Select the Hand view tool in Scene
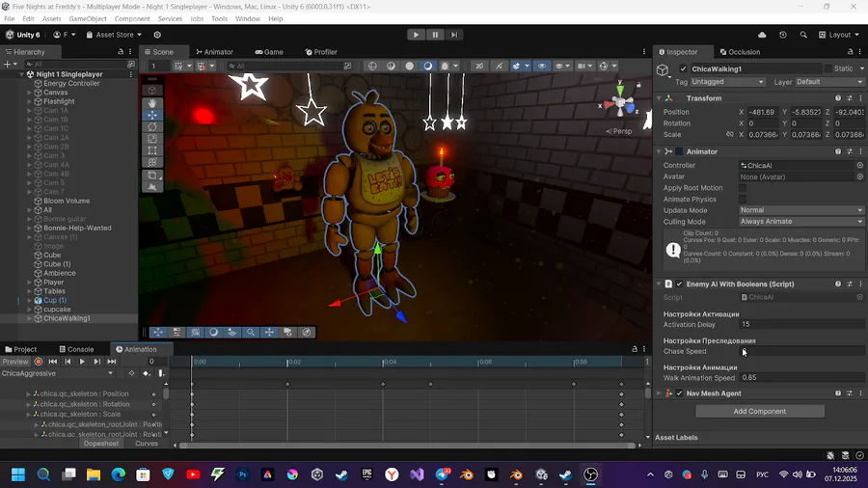This screenshot has height=488, width=868. [x=152, y=103]
